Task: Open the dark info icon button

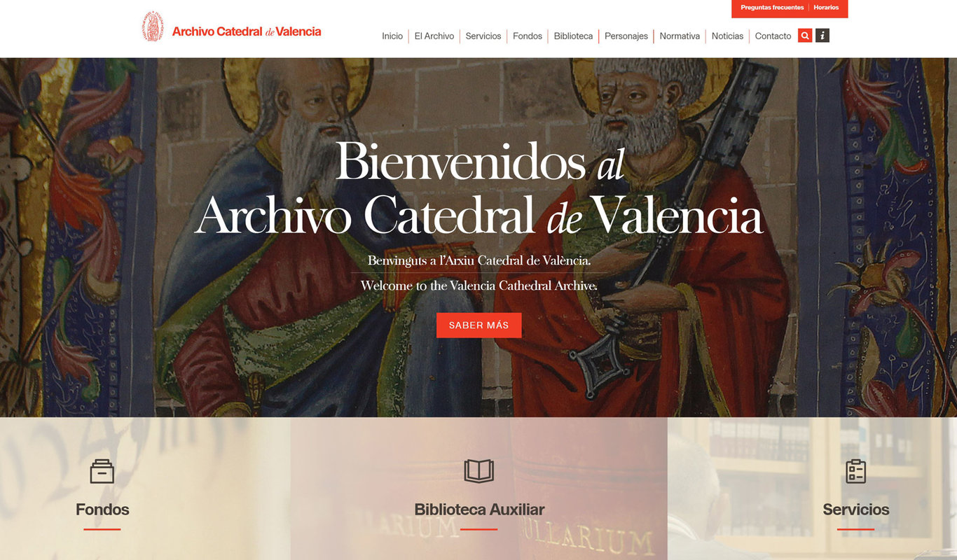Action: click(822, 35)
